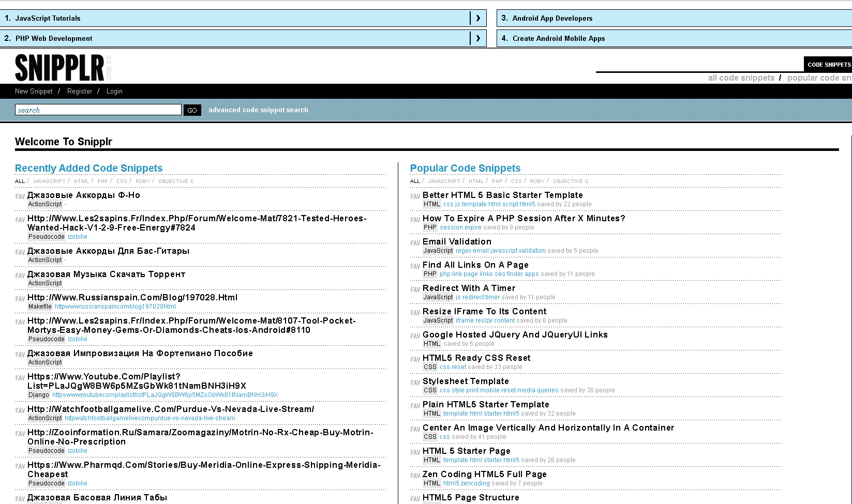The width and height of the screenshot is (852, 504).
Task: Filter popular snippets by PHP
Action: point(497,181)
